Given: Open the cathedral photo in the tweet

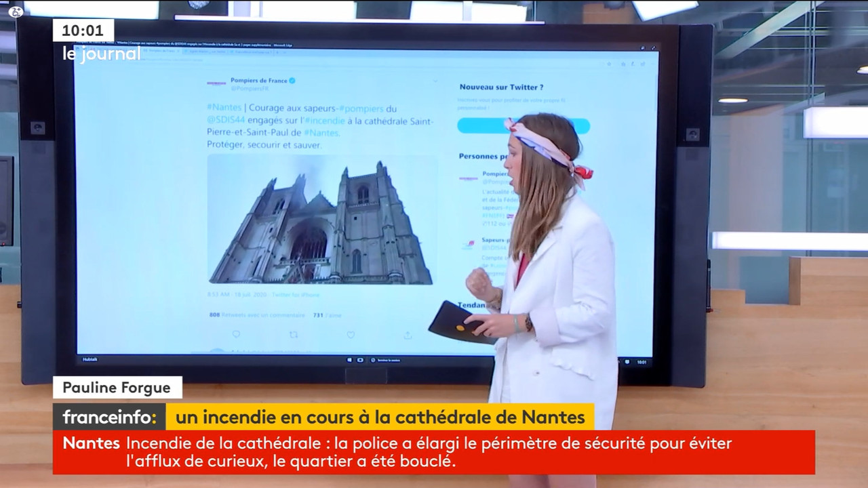Looking at the screenshot, I should [x=321, y=220].
